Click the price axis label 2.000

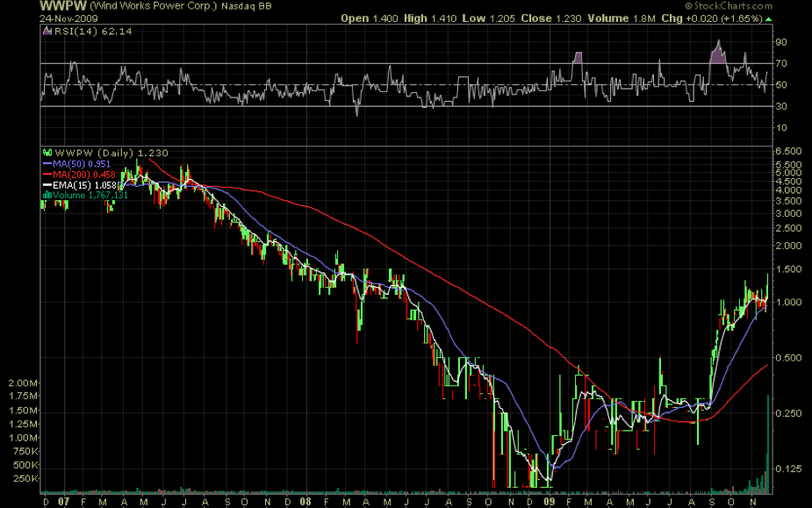(788, 246)
